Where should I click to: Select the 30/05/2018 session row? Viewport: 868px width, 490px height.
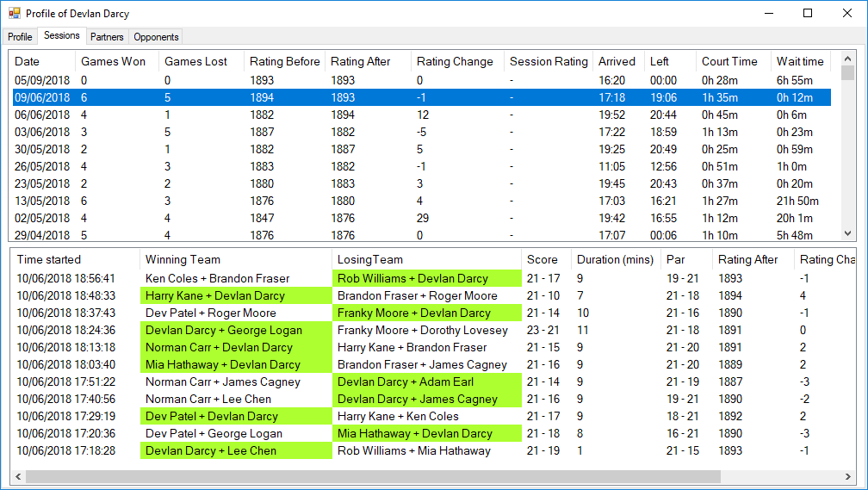pyautogui.click(x=421, y=149)
